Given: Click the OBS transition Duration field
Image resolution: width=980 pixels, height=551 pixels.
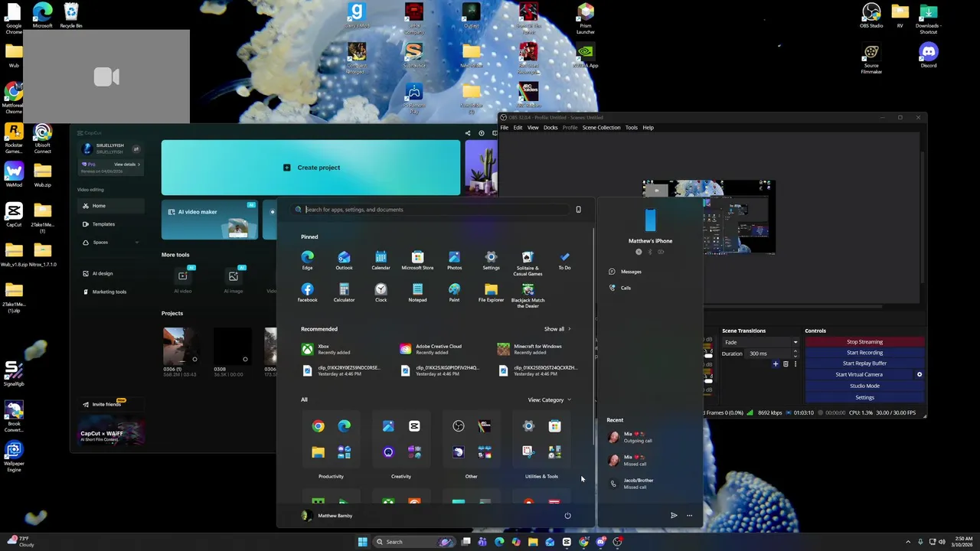Looking at the screenshot, I should pos(770,354).
